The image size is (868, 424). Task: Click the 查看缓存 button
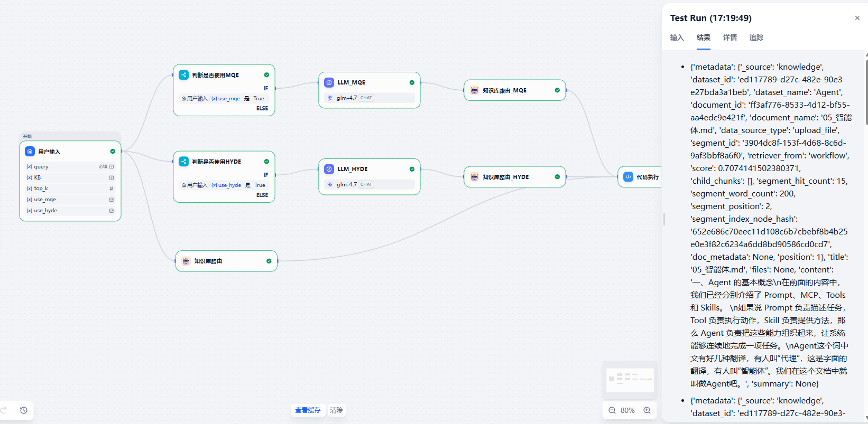308,410
